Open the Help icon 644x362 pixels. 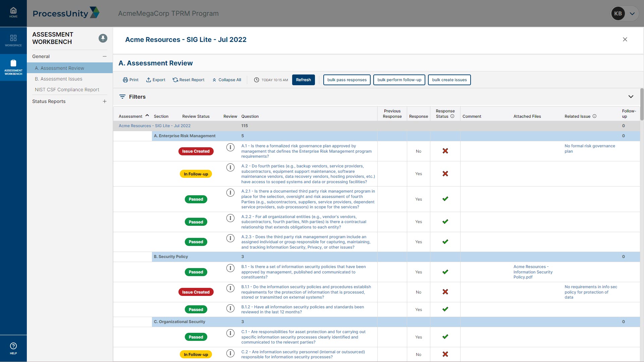(13, 348)
